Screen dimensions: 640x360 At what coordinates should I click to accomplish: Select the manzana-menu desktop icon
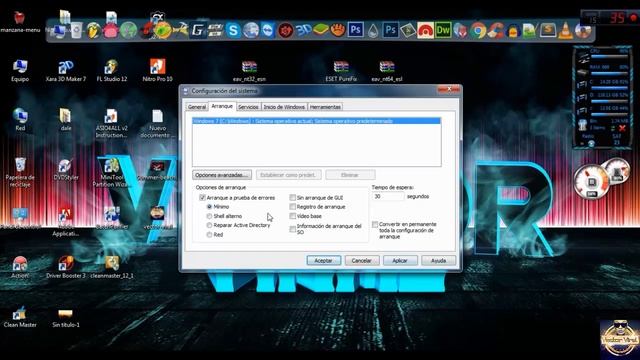point(20,22)
